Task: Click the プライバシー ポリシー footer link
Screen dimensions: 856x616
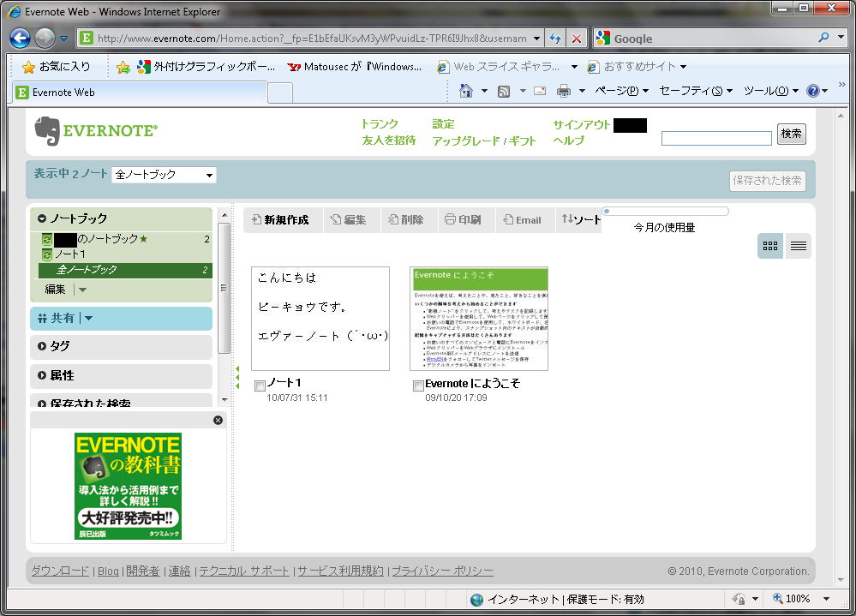Action: 442,571
